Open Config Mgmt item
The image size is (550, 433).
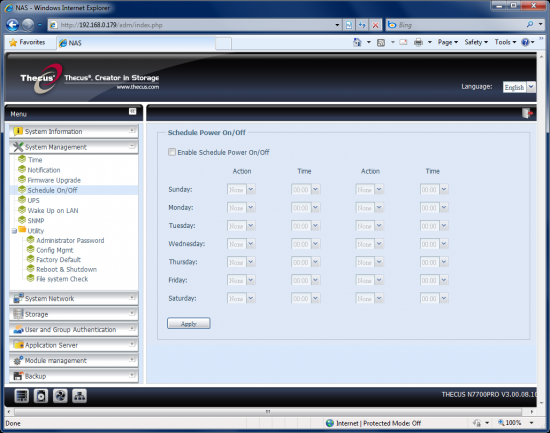click(x=55, y=250)
